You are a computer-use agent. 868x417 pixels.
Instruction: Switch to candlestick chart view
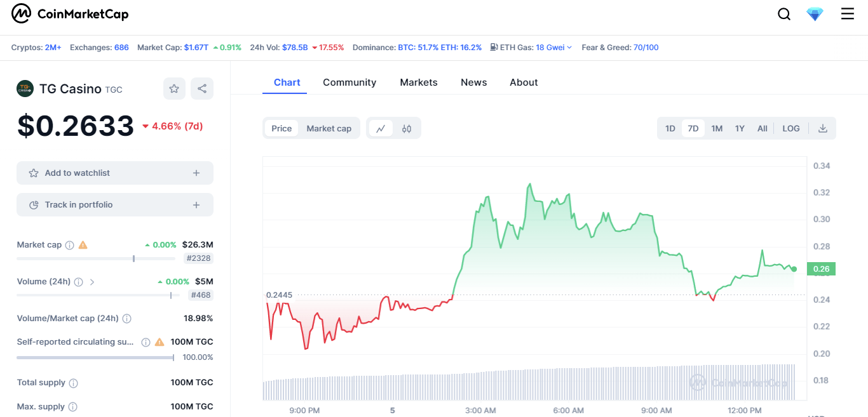407,128
